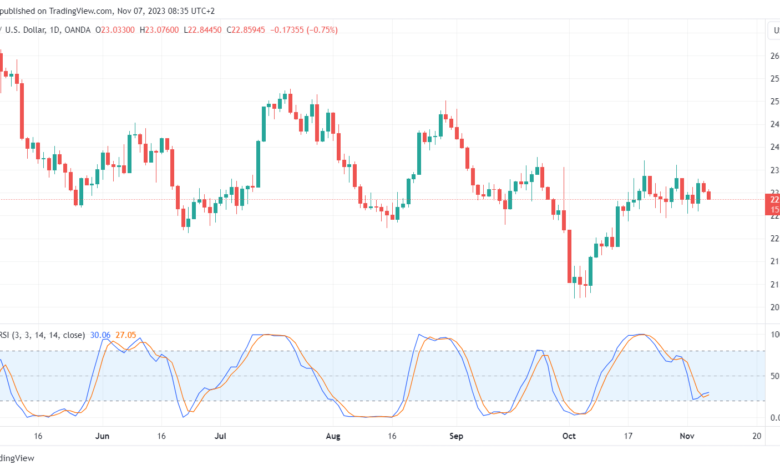
Task: Click the orange RSI value 27.05
Action: [x=126, y=335]
